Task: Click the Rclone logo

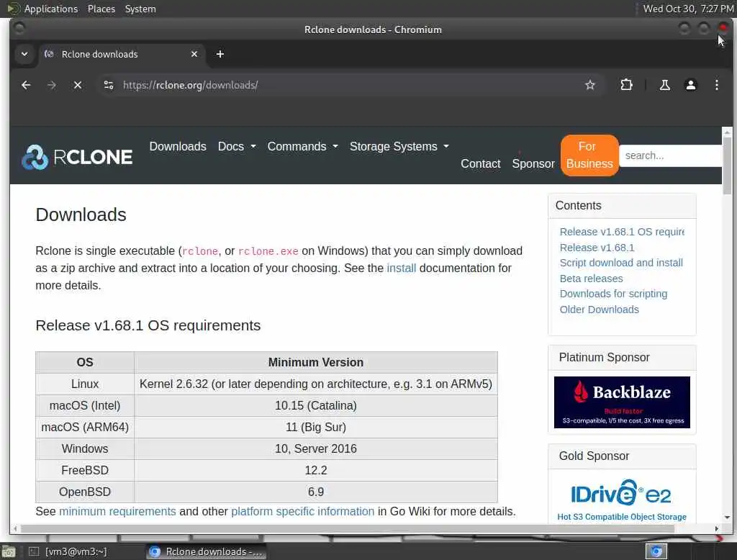Action: tap(76, 157)
